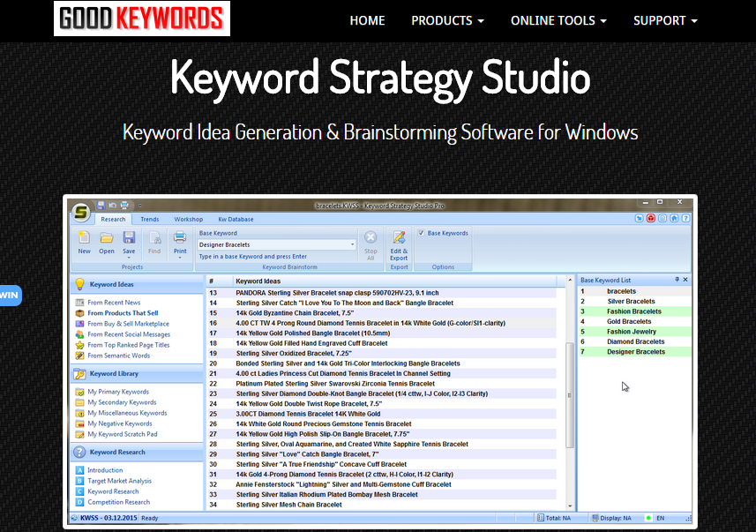Screen dimensions: 756x532
Task: Click the Keyword Ideas section header
Action: pyautogui.click(x=138, y=285)
